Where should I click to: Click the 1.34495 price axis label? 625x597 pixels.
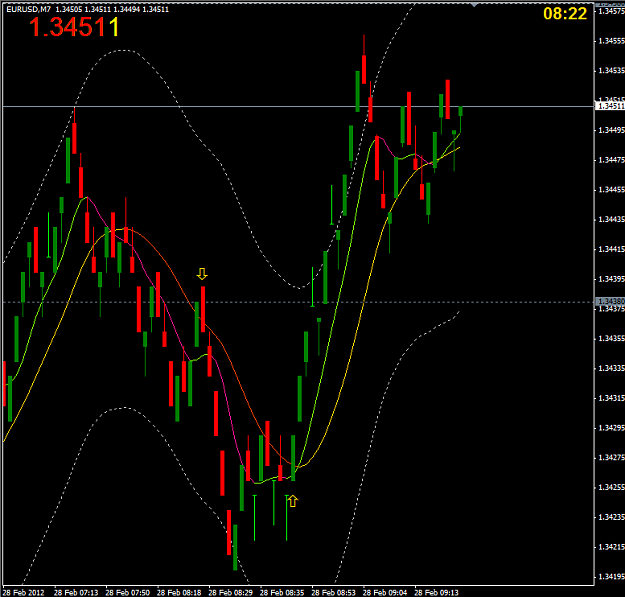pyautogui.click(x=611, y=130)
